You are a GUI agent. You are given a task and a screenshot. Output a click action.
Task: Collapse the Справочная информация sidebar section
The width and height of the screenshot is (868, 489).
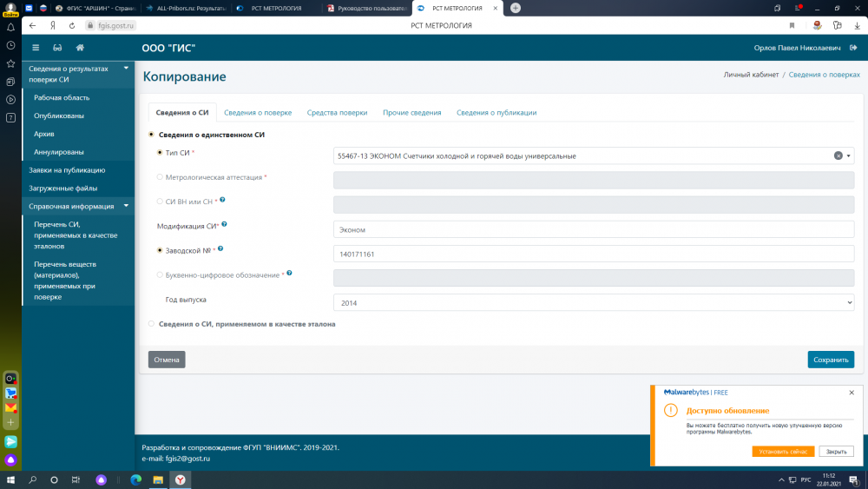pyautogui.click(x=125, y=207)
